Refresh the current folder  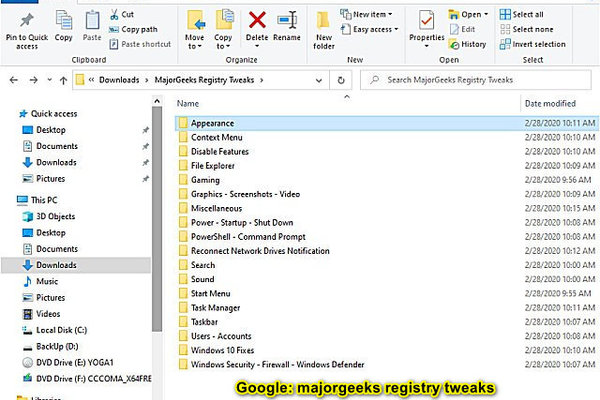click(x=341, y=80)
